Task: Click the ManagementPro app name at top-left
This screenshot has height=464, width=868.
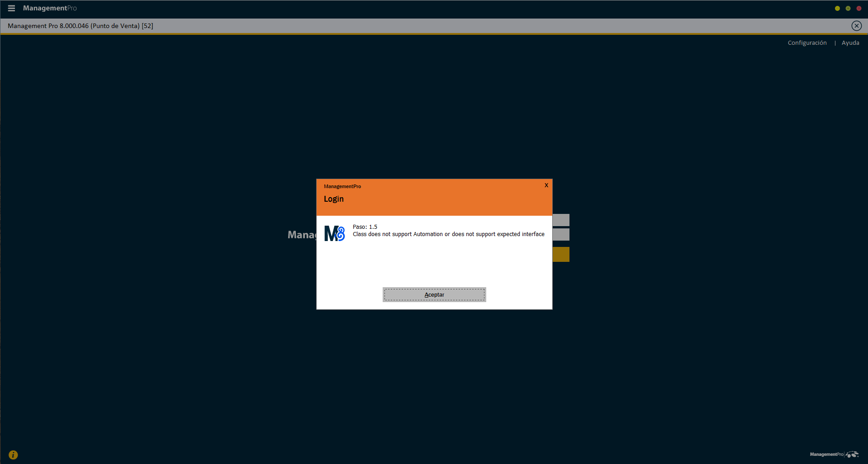Action: (50, 8)
